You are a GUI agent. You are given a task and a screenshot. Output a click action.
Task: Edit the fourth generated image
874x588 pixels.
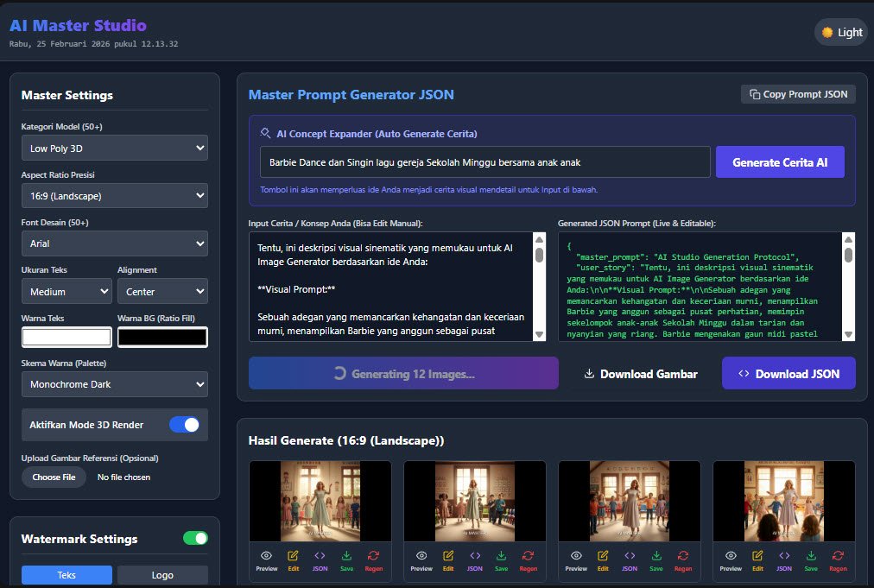coord(757,560)
